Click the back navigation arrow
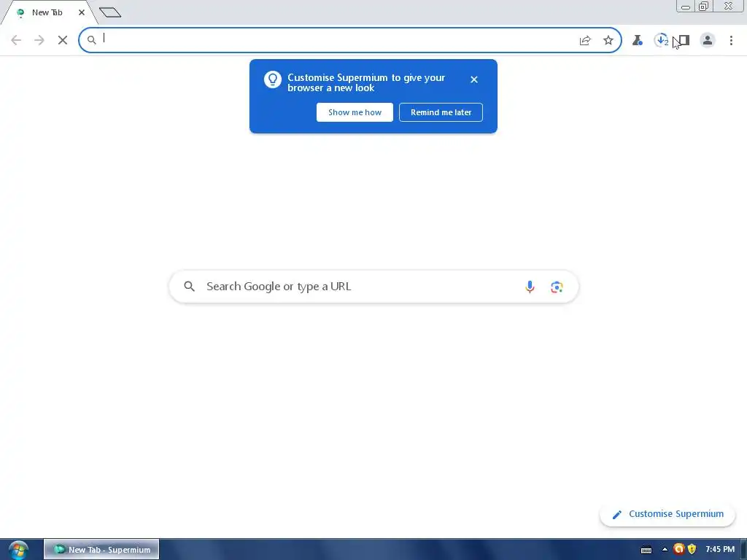 click(x=16, y=40)
